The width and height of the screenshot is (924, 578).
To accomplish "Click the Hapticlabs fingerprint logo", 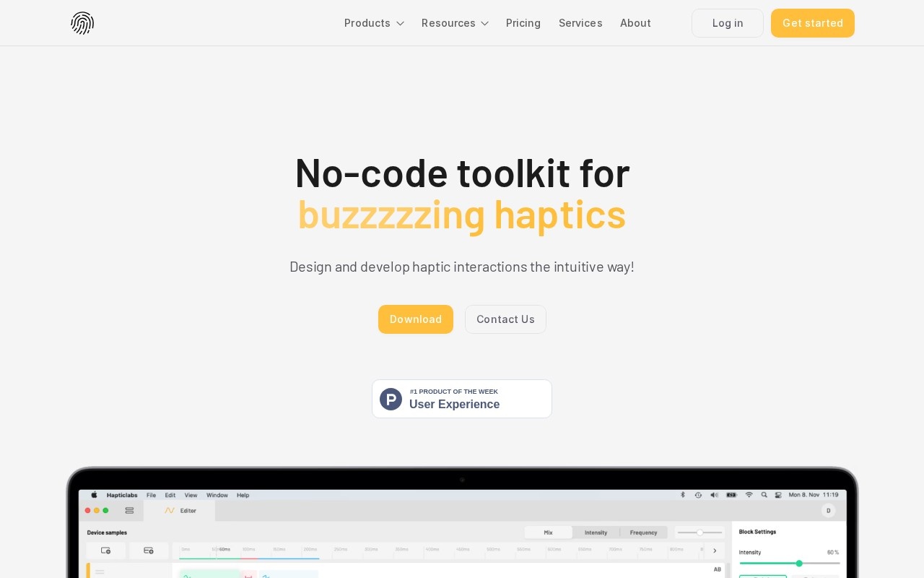I will click(82, 23).
